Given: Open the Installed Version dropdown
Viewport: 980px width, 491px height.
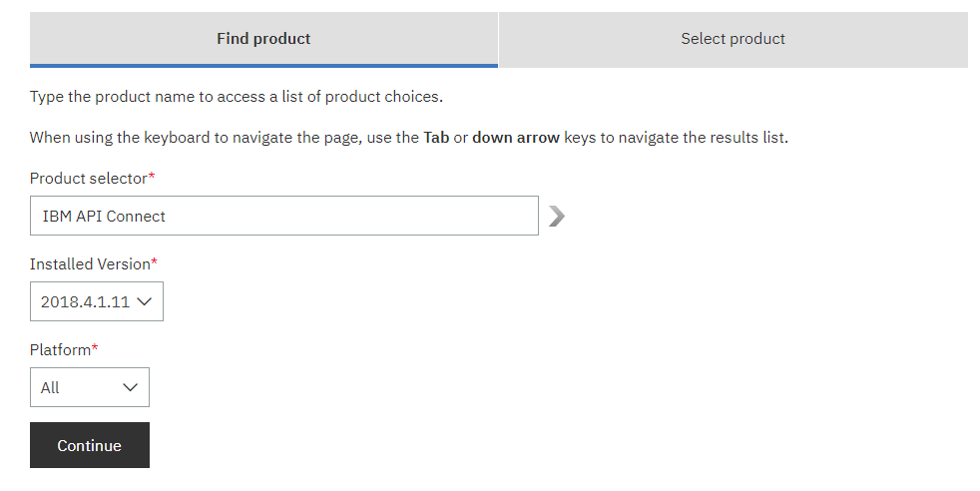Looking at the screenshot, I should pyautogui.click(x=96, y=301).
